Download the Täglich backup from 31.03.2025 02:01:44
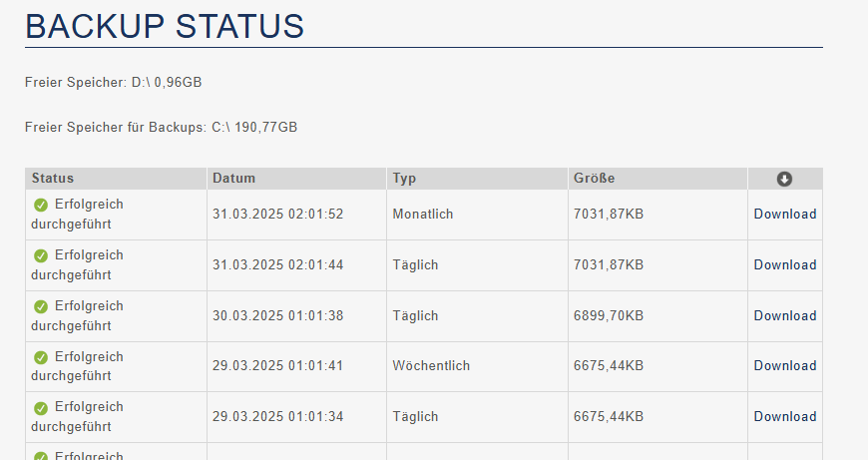This screenshot has width=868, height=460. pyautogui.click(x=785, y=265)
